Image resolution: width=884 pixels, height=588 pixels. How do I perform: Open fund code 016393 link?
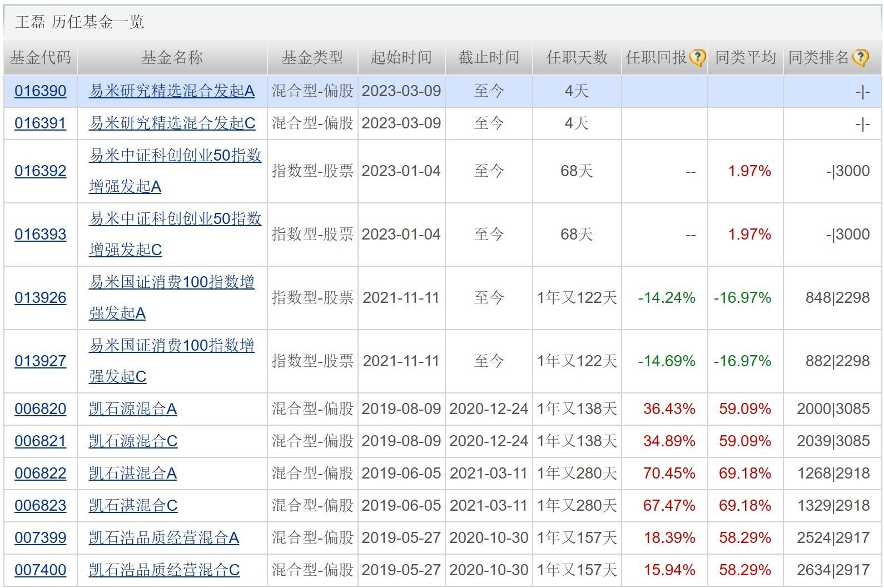point(41,235)
